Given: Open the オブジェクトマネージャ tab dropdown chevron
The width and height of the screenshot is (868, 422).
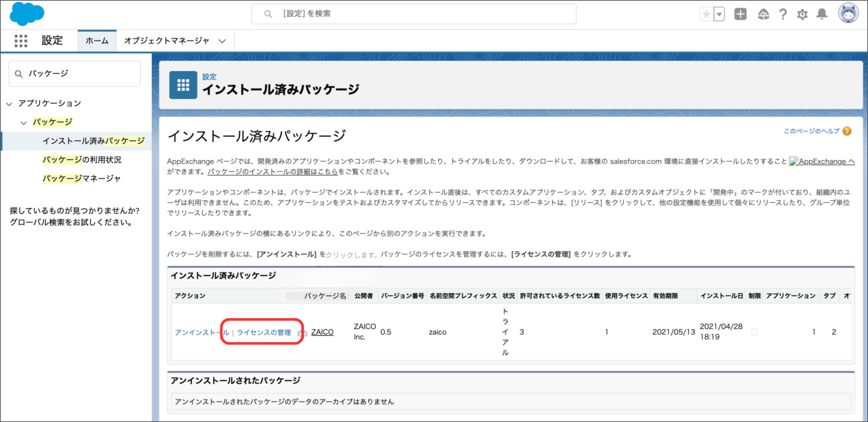Looking at the screenshot, I should (222, 41).
